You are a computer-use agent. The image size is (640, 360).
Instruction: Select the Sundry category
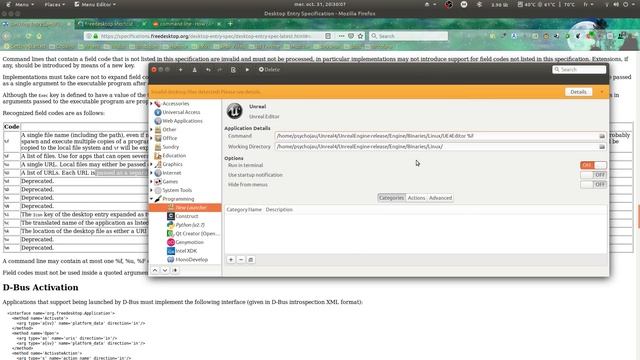point(170,147)
